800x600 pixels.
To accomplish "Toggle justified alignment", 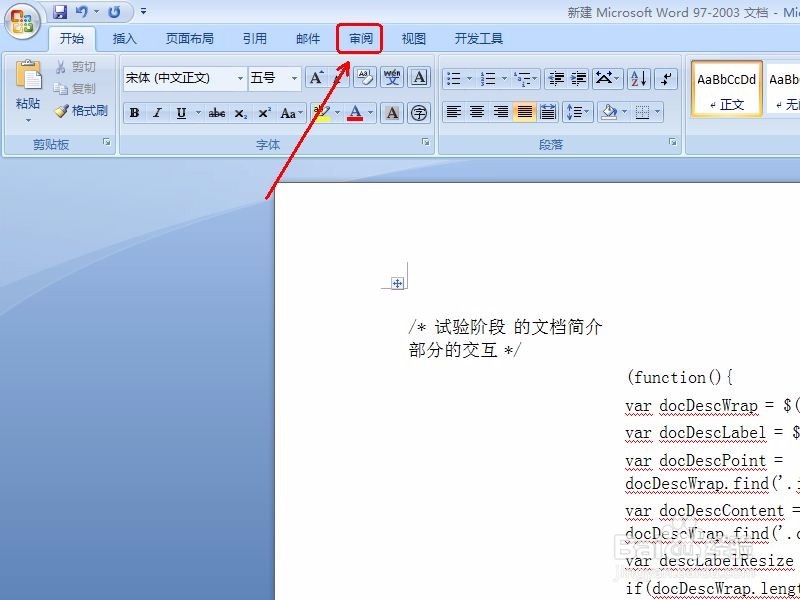I will pyautogui.click(x=524, y=112).
